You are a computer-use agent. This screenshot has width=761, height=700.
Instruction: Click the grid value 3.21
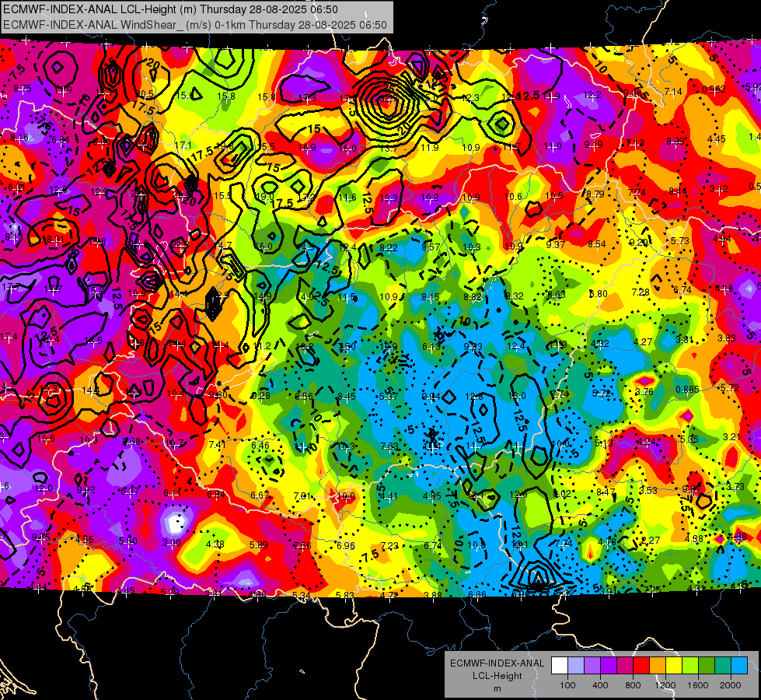pos(732,436)
